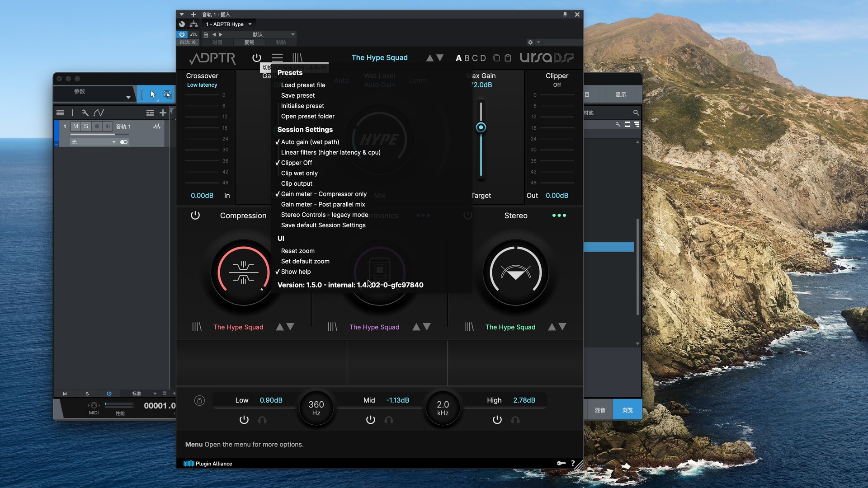This screenshot has height=488, width=868.
Task: Toggle High band power button
Action: [497, 420]
